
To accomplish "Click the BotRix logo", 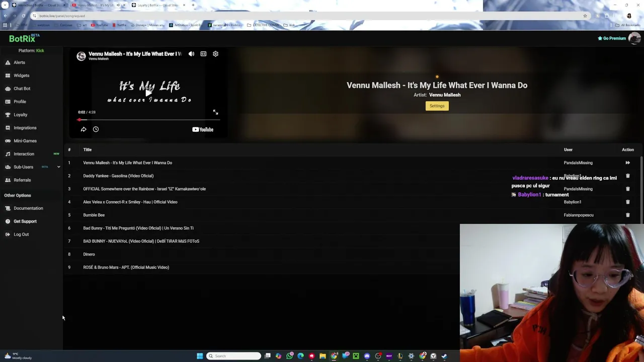I will click(24, 38).
